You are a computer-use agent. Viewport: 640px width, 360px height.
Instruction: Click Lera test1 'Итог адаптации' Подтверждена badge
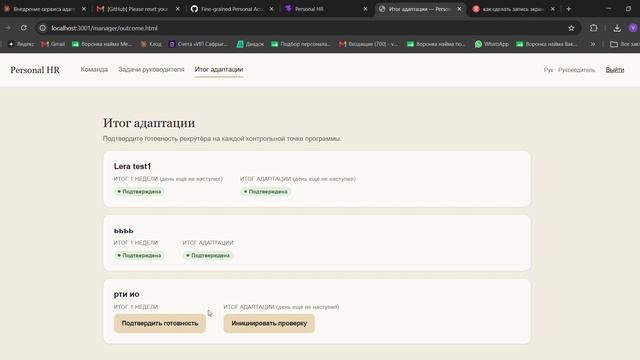click(265, 191)
